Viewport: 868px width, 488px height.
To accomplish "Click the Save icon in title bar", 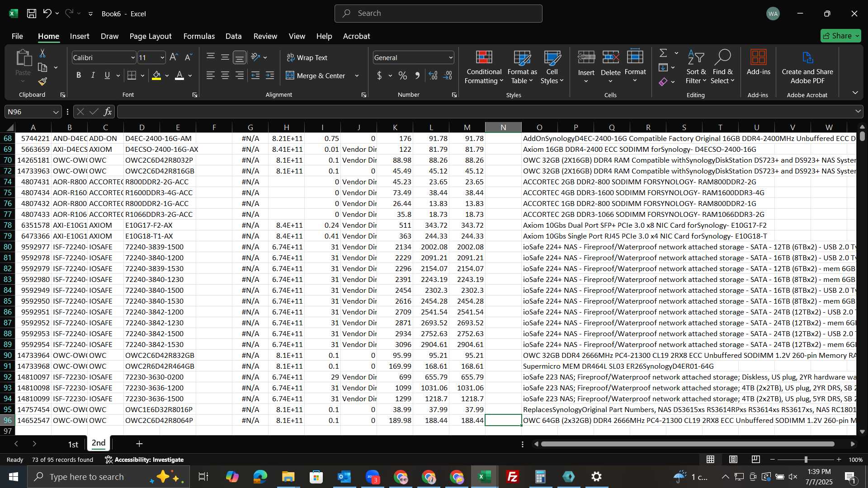I will point(32,14).
